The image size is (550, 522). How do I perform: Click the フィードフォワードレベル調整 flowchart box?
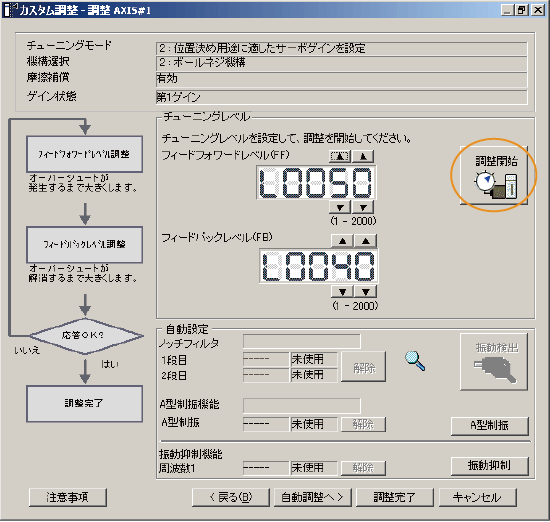coord(85,154)
